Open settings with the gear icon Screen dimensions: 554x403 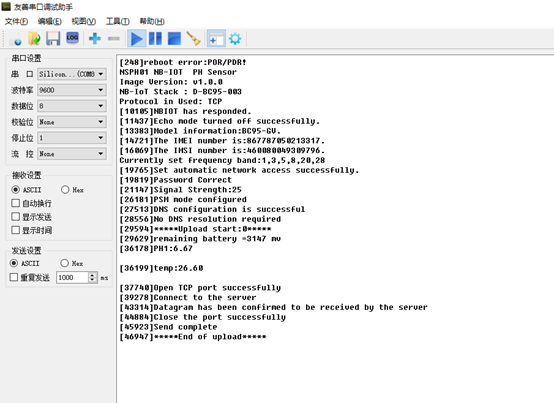click(x=235, y=38)
